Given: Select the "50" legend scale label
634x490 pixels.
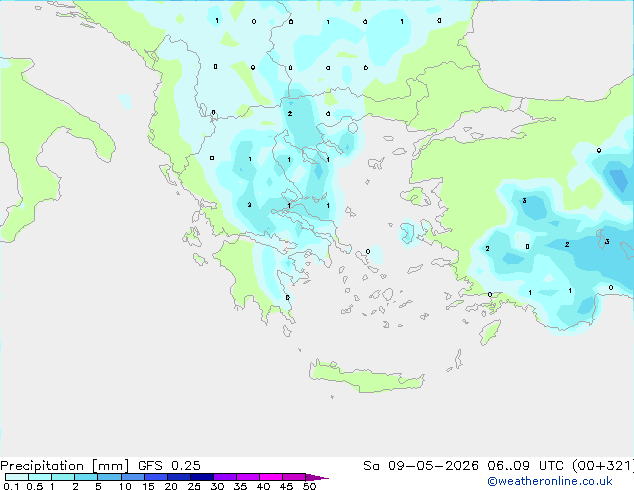Looking at the screenshot, I should (x=309, y=486).
